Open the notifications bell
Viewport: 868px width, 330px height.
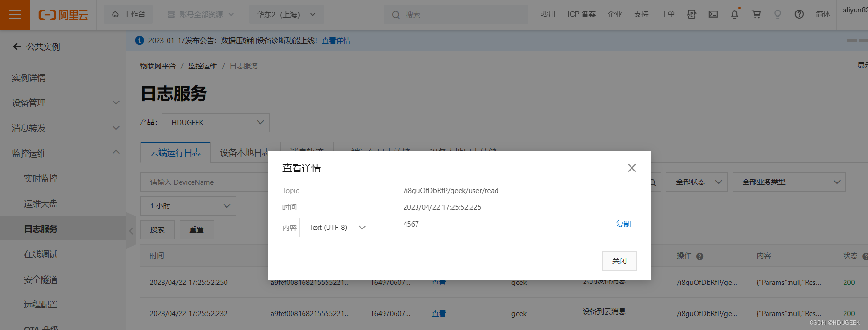click(734, 14)
